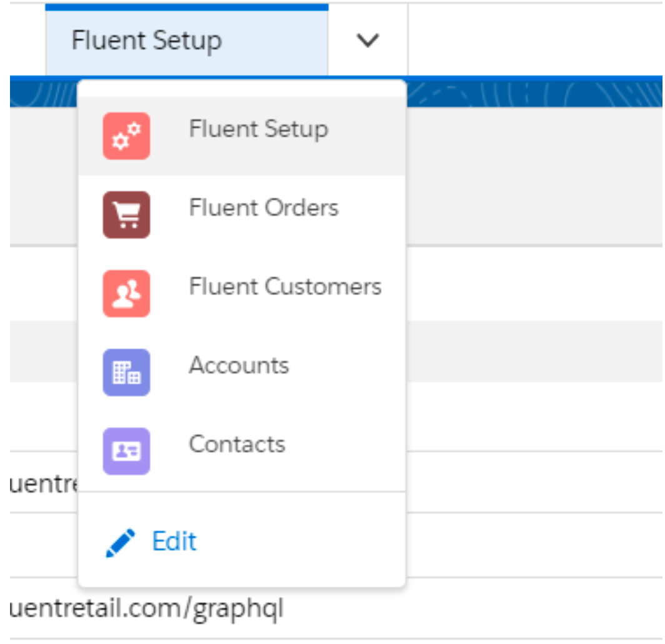Click the Fluent Setup gears icon
This screenshot has width=665, height=644.
[126, 136]
